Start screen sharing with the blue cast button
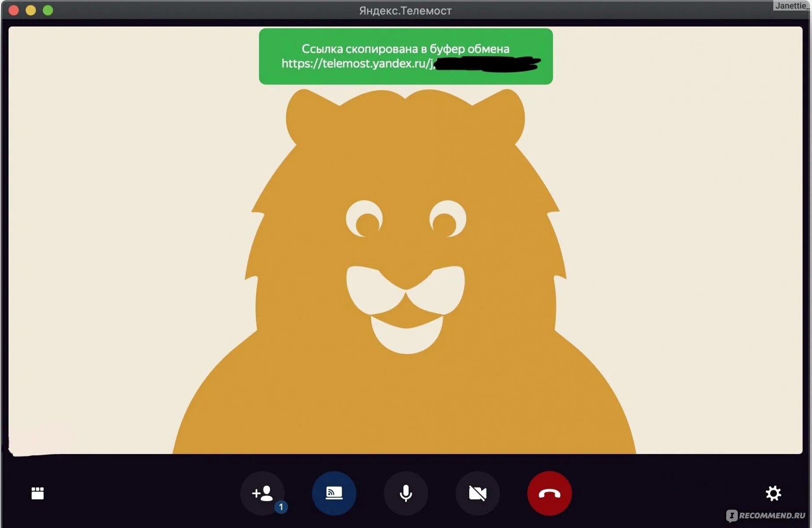812x528 pixels. pos(334,493)
